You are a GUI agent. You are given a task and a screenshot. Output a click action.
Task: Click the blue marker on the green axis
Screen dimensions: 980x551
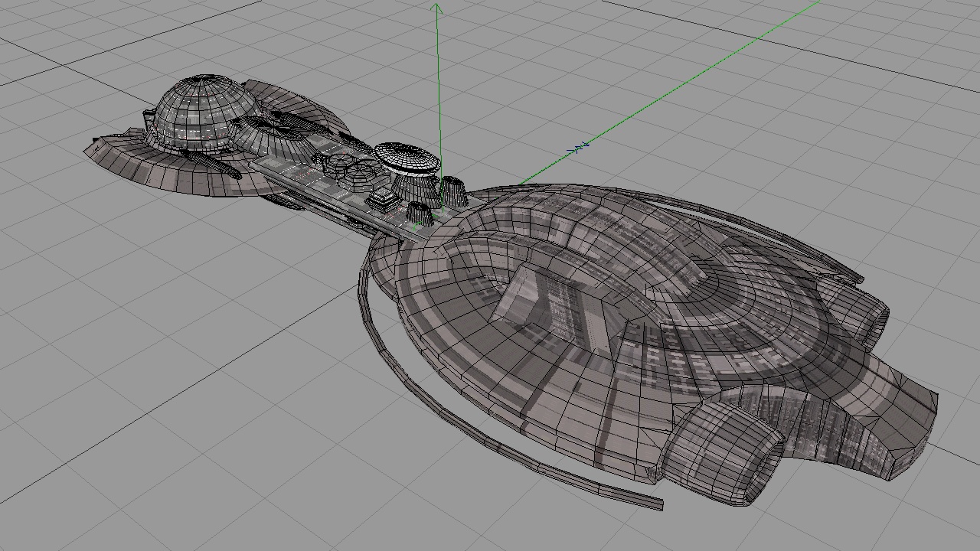tap(578, 146)
